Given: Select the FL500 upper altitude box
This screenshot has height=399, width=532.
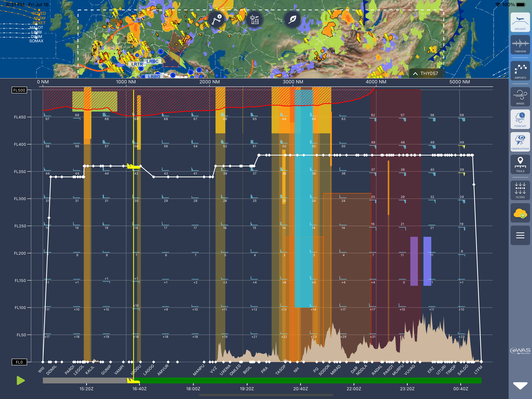Looking at the screenshot, I should 19,90.
